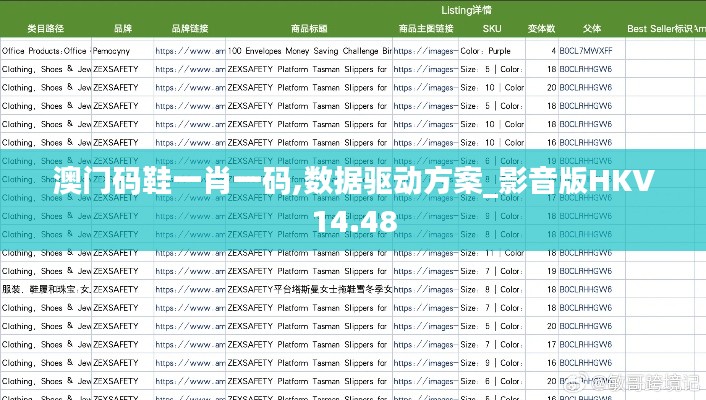Select the 服装、鞋履和珠宝 category cell
This screenshot has width=706, height=400.
pyautogui.click(x=46, y=290)
